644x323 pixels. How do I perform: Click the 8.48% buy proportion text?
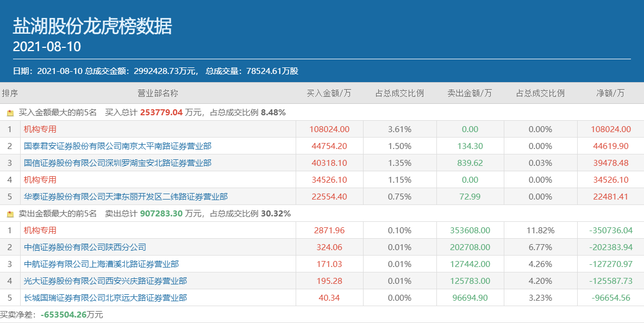click(x=273, y=112)
